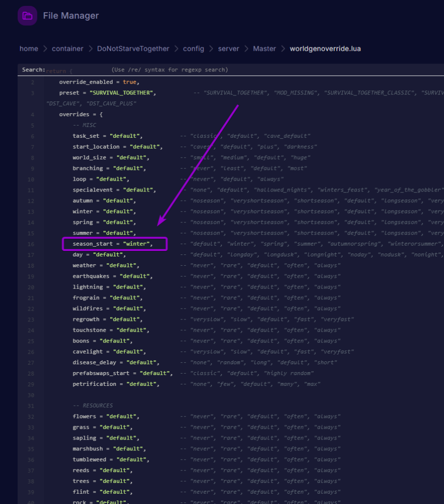This screenshot has height=504, width=444.
Task: Click the "DST_CAVE", "DST_CAVE_PLUS" wrapped comment
Action: (x=91, y=103)
